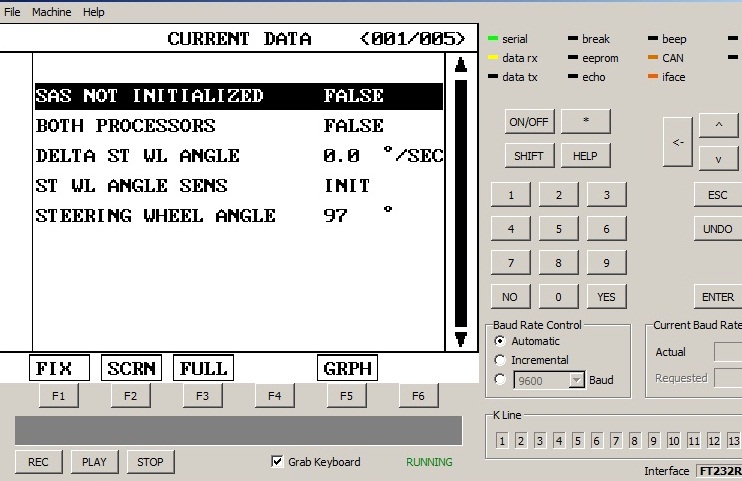
Task: Select Incremental baud rate option
Action: coord(501,360)
